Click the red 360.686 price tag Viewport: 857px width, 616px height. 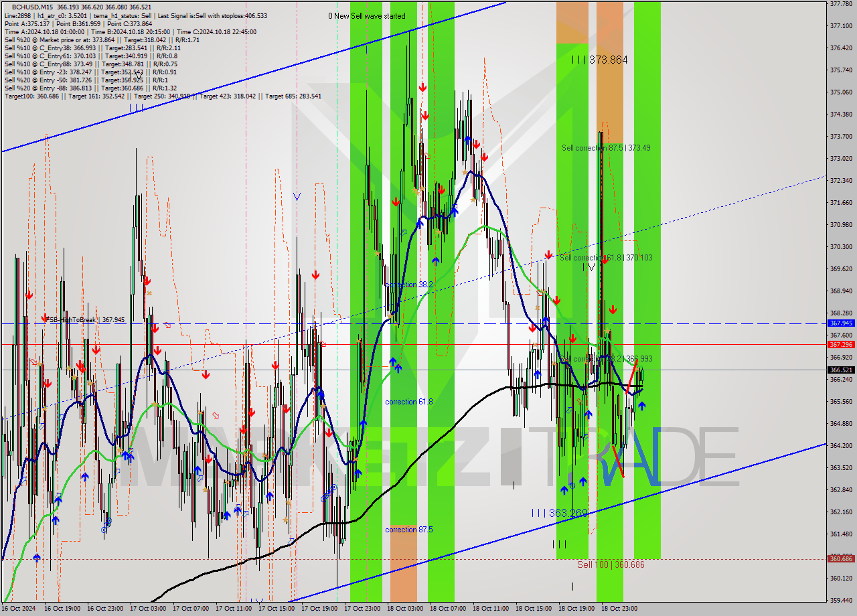pos(842,558)
